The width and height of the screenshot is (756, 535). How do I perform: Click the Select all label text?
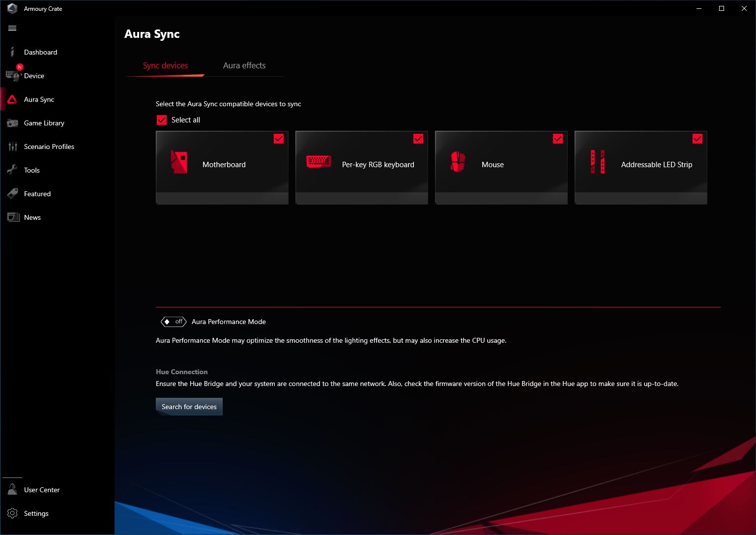[x=186, y=120]
